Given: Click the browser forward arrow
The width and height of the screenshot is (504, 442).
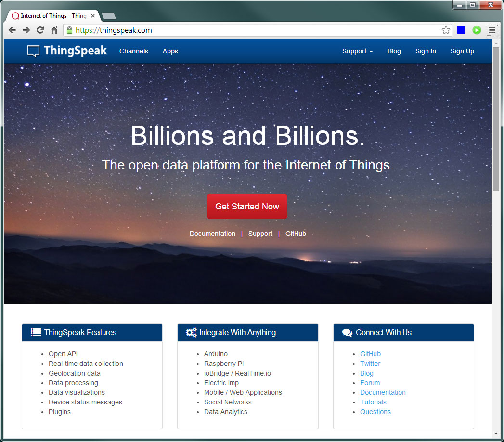Looking at the screenshot, I should [26, 30].
